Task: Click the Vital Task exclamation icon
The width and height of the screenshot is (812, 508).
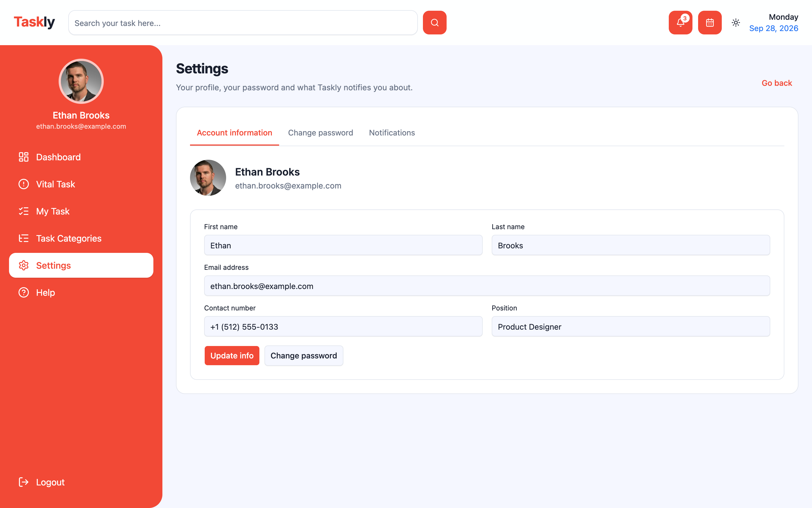Action: pyautogui.click(x=23, y=184)
